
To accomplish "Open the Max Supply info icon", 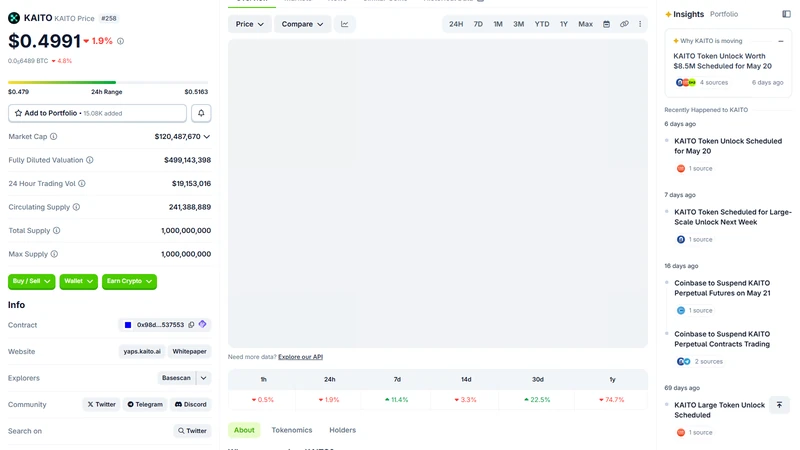I will [x=54, y=254].
